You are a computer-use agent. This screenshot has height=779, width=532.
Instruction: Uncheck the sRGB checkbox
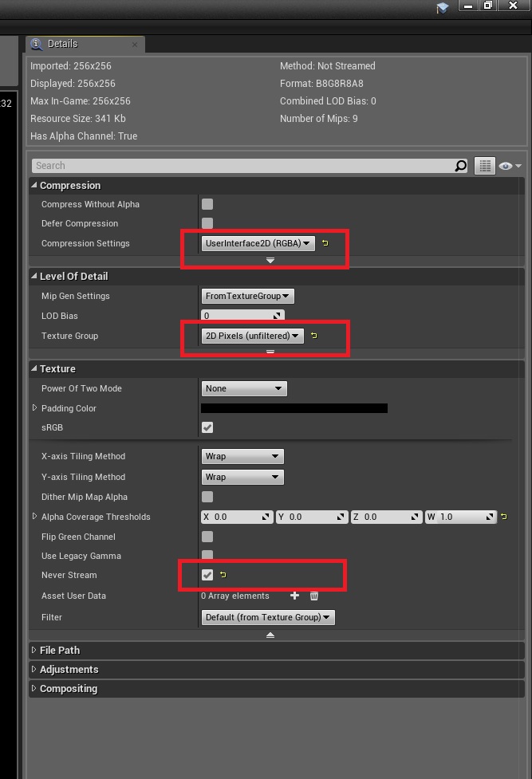[x=207, y=427]
